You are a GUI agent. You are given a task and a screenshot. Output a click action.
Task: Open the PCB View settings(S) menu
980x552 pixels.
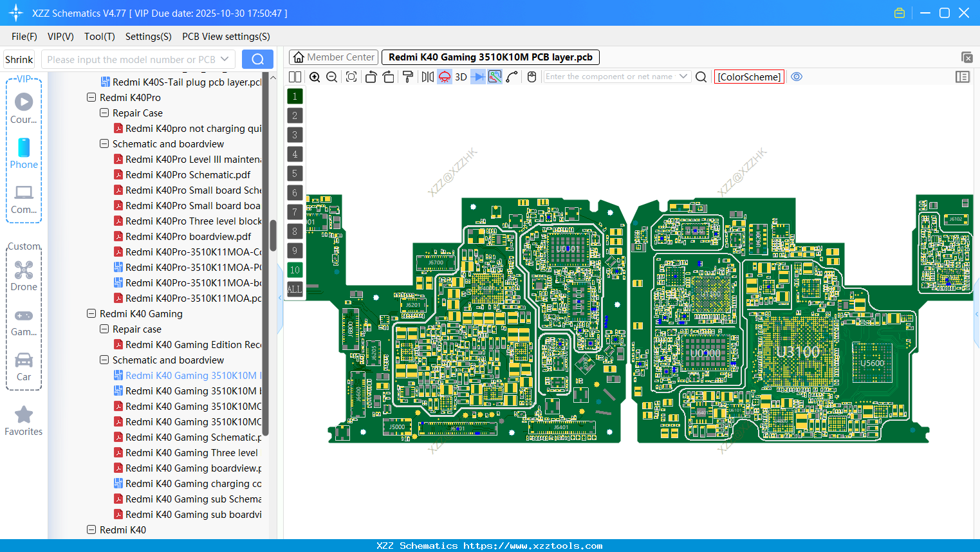[x=225, y=37]
